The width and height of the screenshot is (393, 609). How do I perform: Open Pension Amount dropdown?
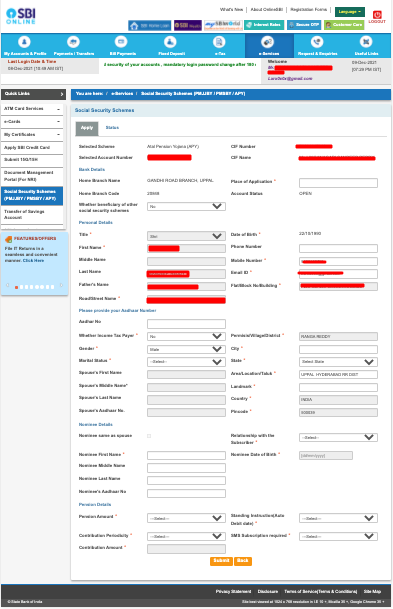(186, 519)
